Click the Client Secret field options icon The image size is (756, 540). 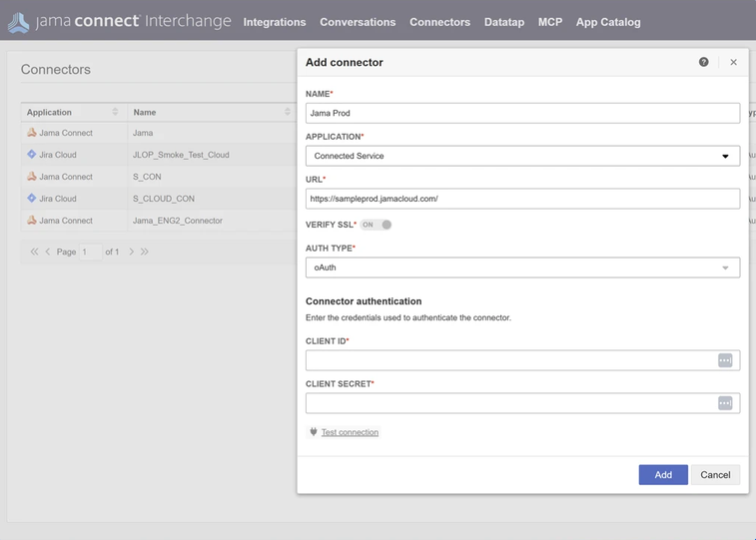725,403
